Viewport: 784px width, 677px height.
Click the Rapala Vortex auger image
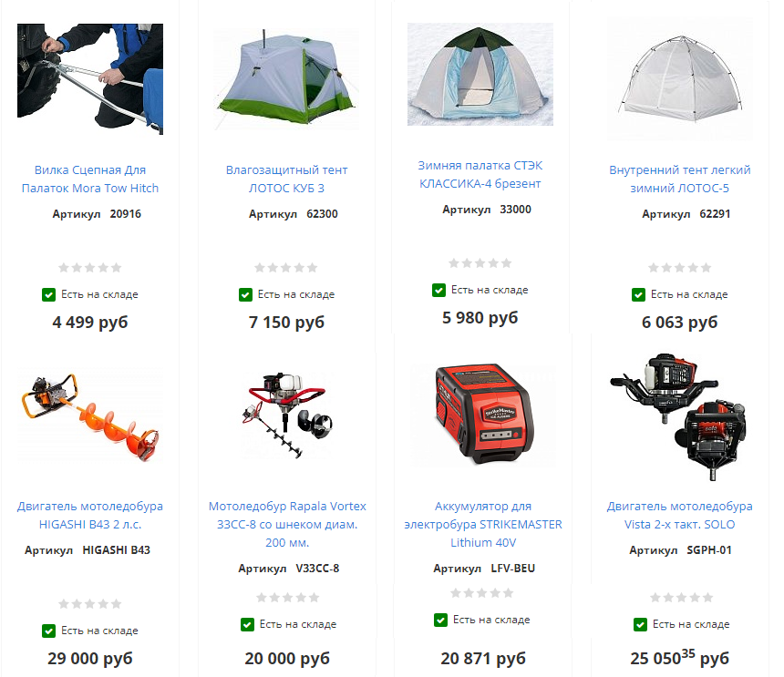click(286, 415)
